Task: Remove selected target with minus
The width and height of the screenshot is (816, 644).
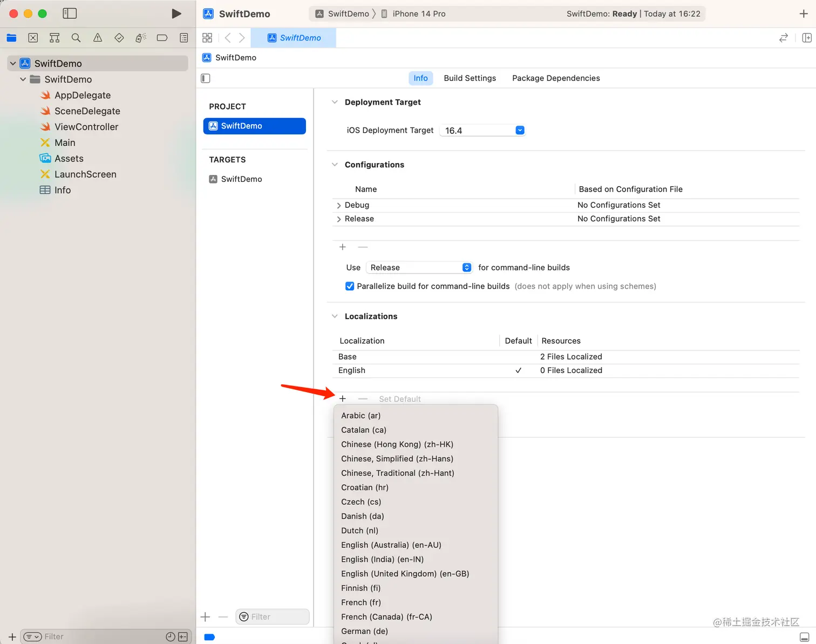Action: (x=223, y=616)
